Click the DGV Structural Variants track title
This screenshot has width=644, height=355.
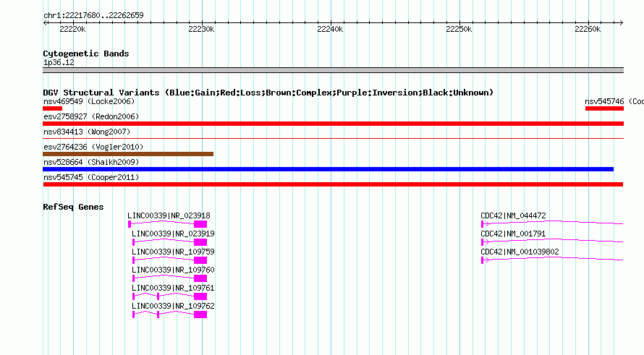point(268,93)
